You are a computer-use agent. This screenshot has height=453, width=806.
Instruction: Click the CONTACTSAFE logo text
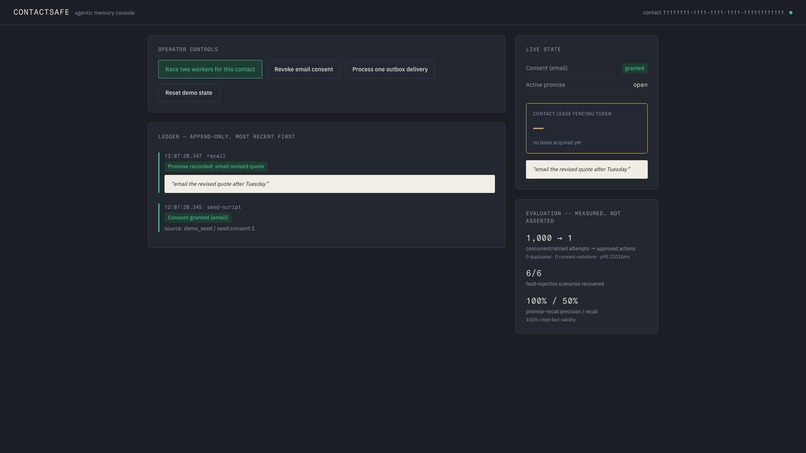tap(41, 12)
